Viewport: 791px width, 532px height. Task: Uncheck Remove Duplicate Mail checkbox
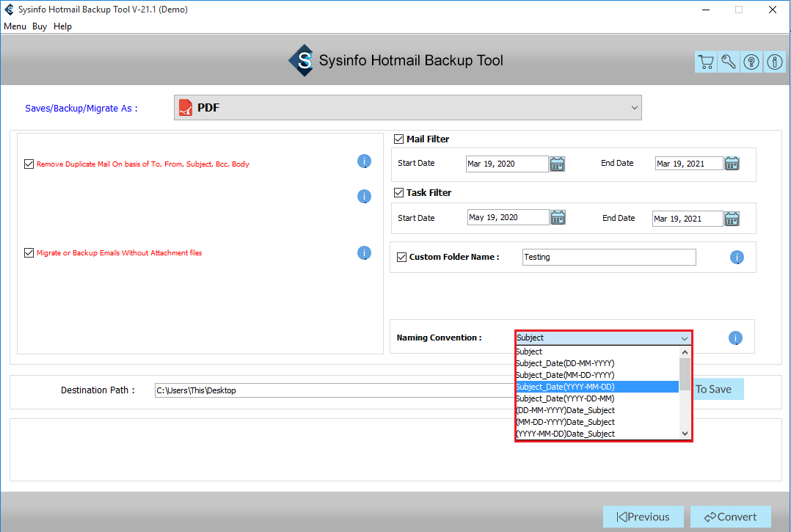(29, 164)
